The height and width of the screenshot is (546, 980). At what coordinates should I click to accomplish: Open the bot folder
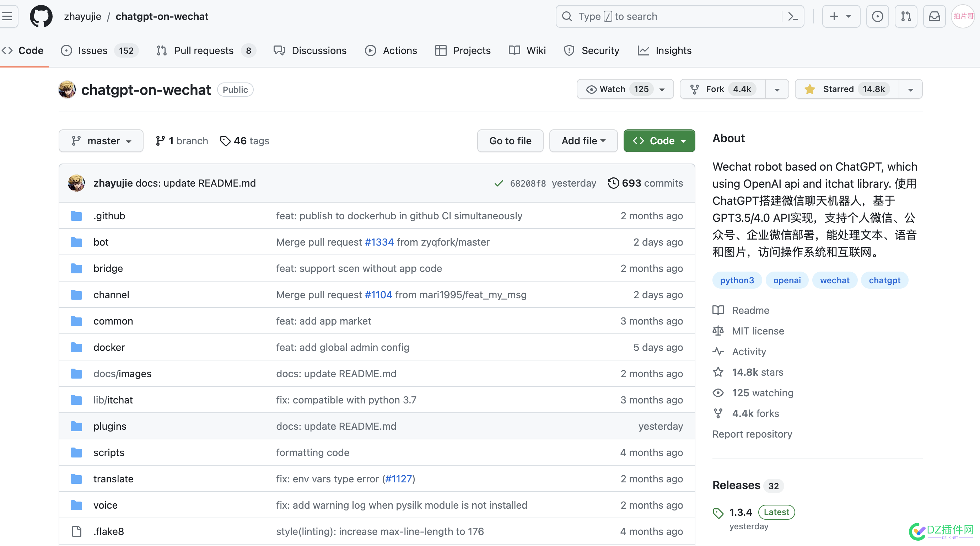tap(101, 242)
